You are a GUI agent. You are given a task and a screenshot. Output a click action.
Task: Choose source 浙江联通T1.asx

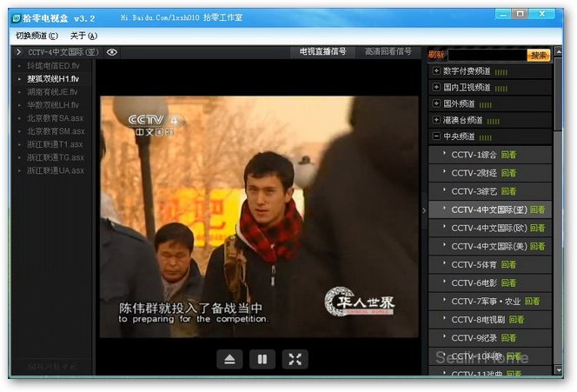point(55,144)
